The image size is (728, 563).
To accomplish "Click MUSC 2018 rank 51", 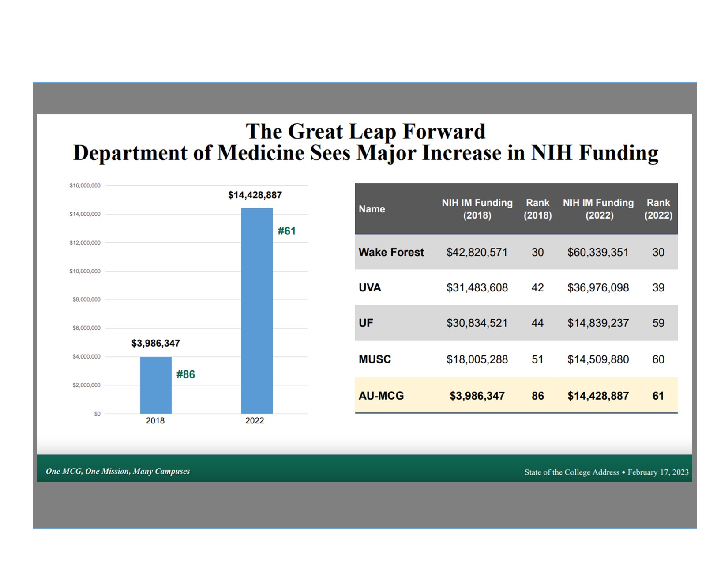I will click(x=537, y=359).
